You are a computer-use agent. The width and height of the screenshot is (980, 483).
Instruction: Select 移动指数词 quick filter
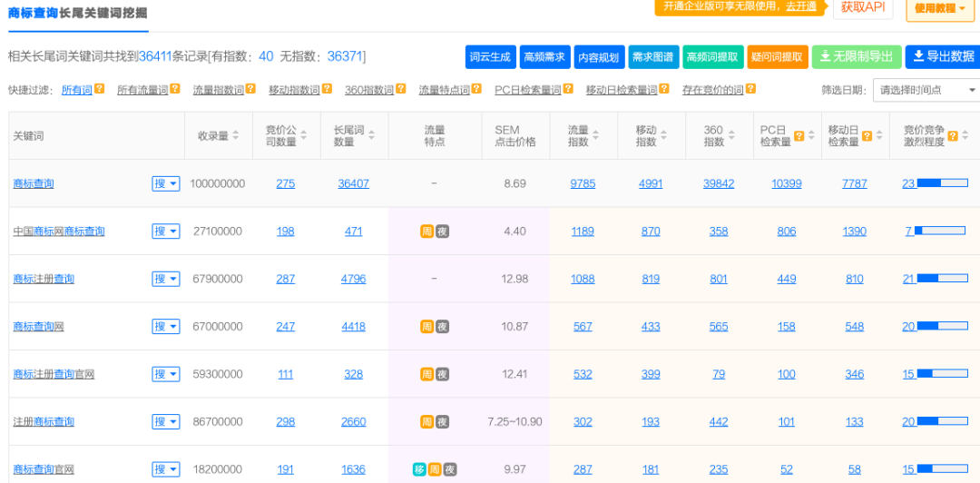pyautogui.click(x=294, y=90)
